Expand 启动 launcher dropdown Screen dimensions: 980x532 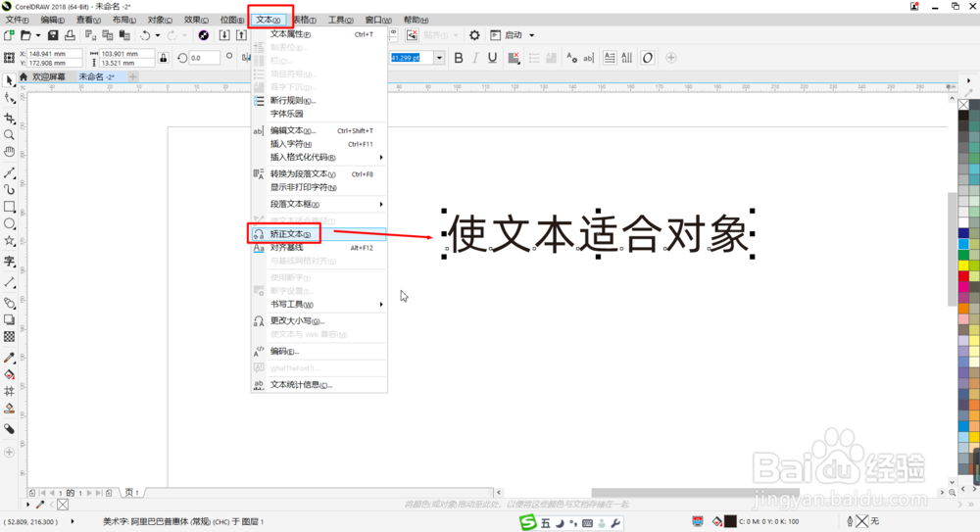pyautogui.click(x=532, y=35)
